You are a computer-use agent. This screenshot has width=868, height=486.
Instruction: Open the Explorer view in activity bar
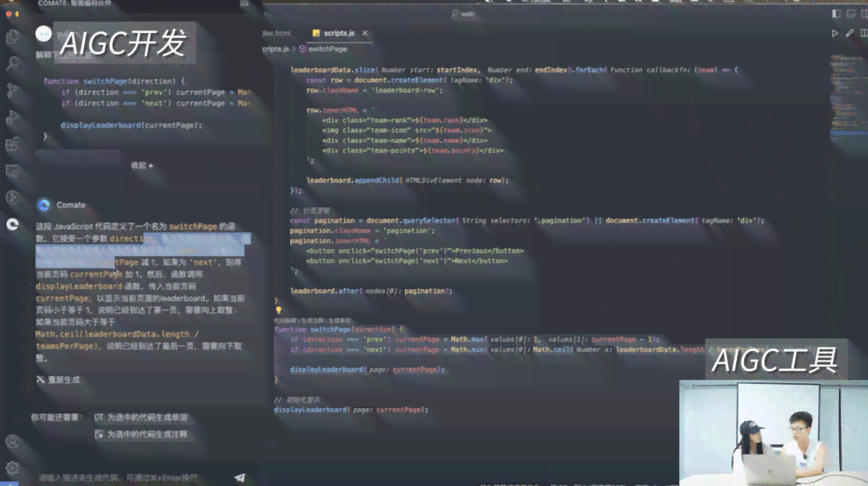[x=12, y=37]
